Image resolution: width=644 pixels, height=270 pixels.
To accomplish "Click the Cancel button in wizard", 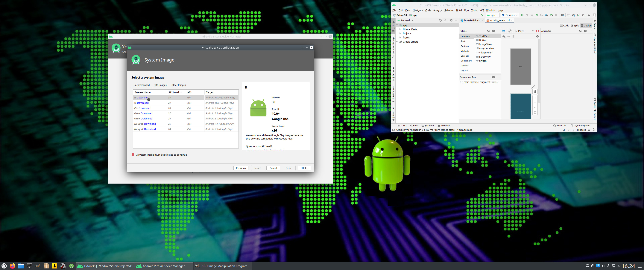I will click(273, 168).
